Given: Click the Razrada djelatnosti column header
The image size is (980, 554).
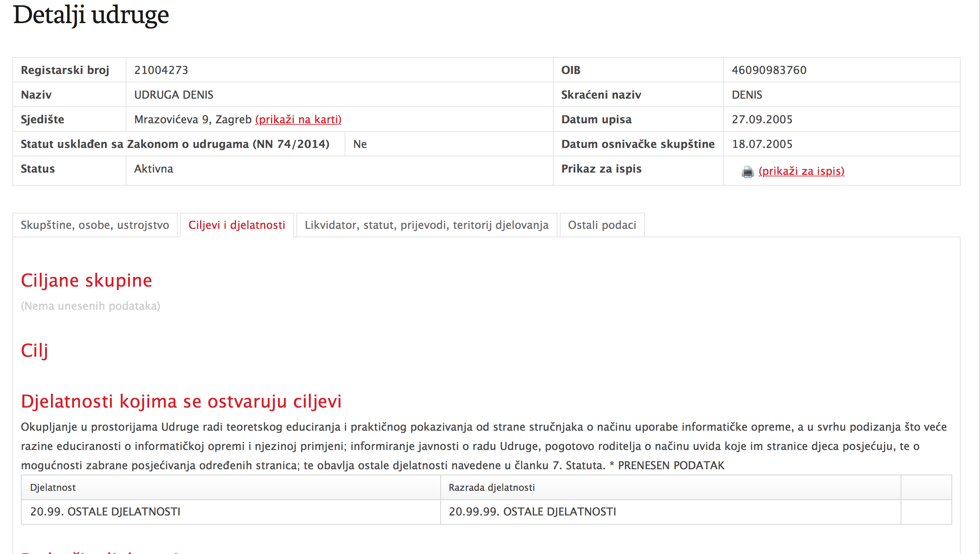Looking at the screenshot, I should click(x=492, y=487).
